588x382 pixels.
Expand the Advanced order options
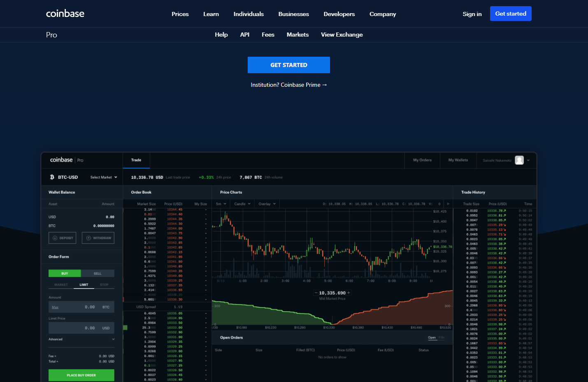(x=81, y=339)
